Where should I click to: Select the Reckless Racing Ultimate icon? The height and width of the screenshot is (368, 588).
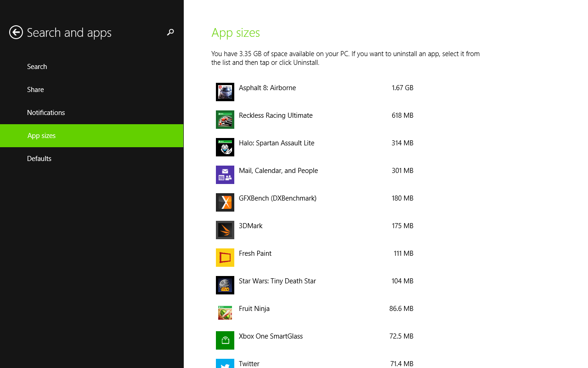click(x=225, y=120)
